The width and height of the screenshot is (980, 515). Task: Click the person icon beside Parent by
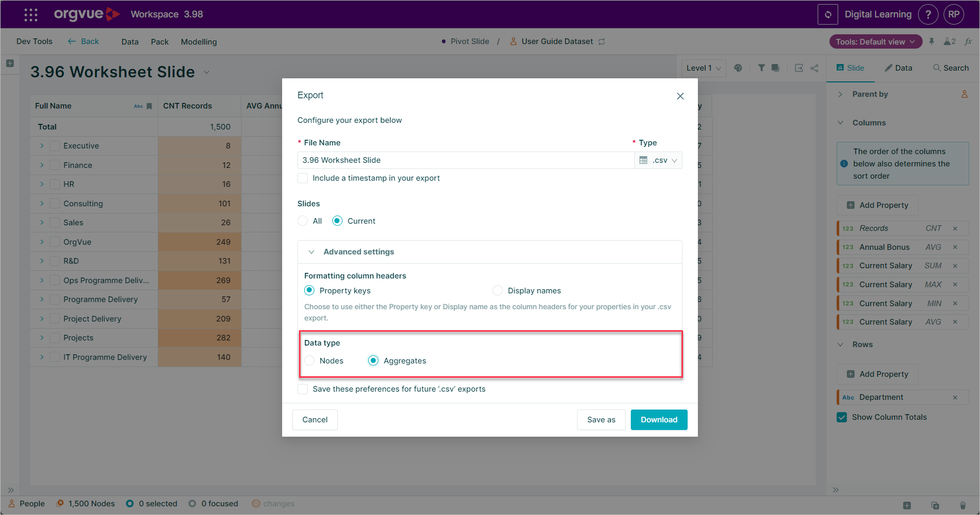point(964,94)
